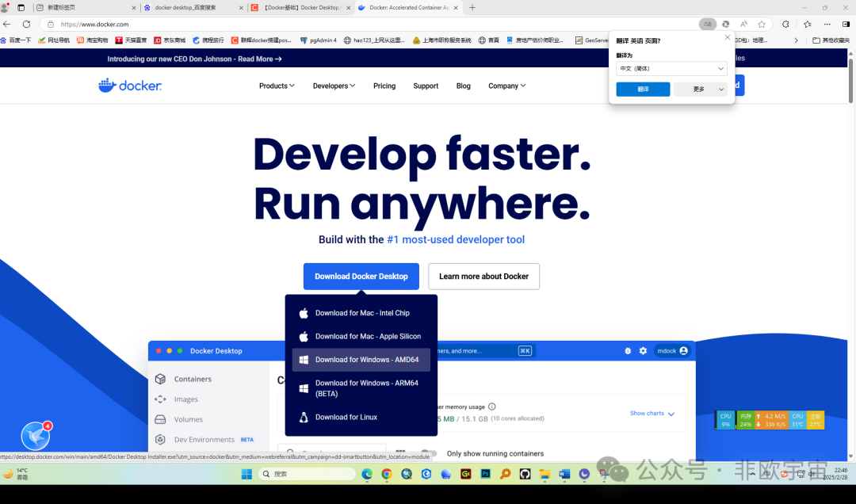Open GitHub Desktop from the taskbar
Viewport: 856px width, 504px height.
[x=525, y=474]
